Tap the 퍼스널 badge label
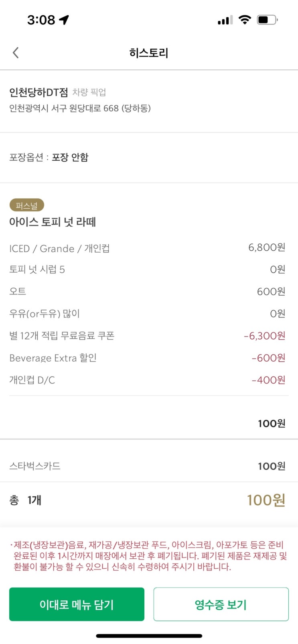Image resolution: width=298 pixels, height=644 pixels. pos(27,205)
